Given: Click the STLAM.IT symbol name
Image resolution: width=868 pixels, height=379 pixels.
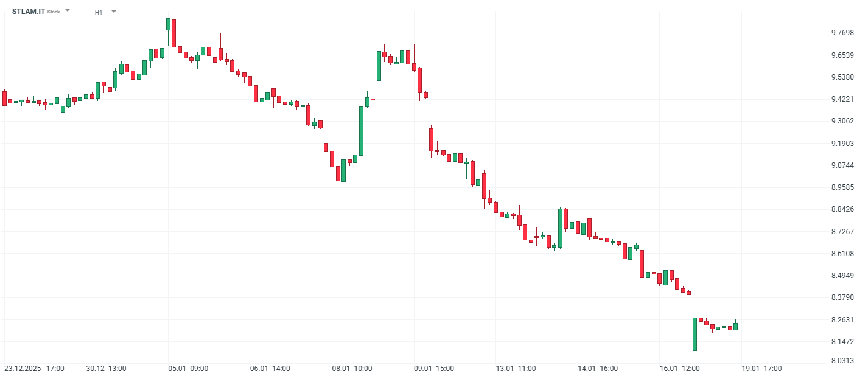Looking at the screenshot, I should 29,12.
